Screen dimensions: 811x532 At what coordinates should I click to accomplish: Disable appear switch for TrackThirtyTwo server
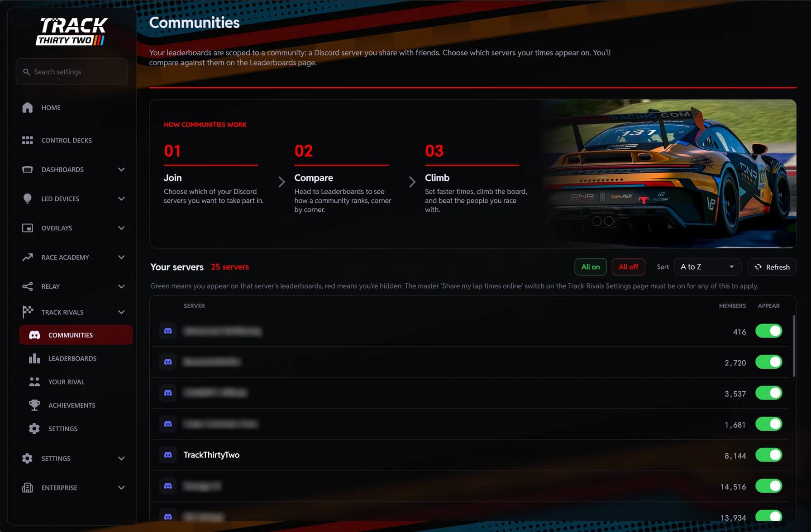click(x=768, y=455)
